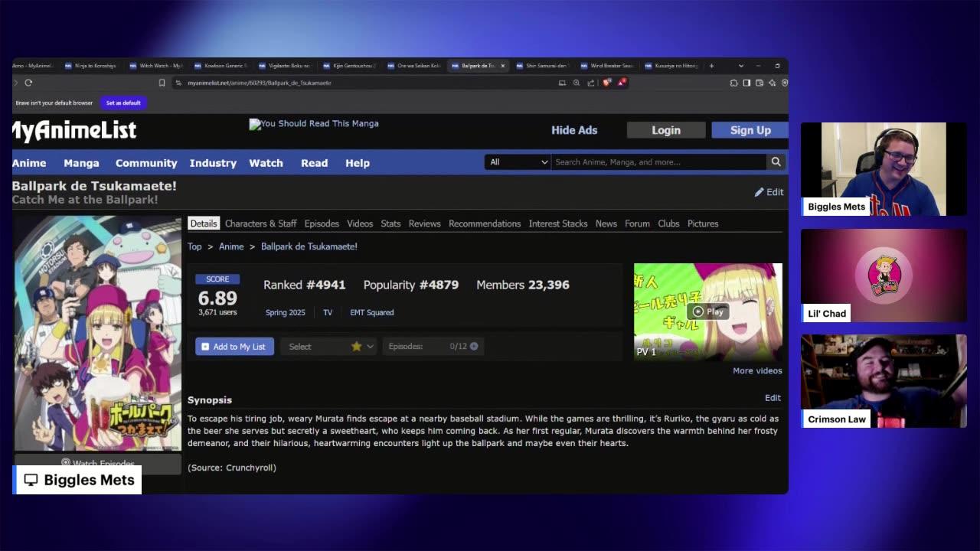Screen dimensions: 980x551
Task: Toggle the browser sidebar panel icon
Action: [746, 83]
